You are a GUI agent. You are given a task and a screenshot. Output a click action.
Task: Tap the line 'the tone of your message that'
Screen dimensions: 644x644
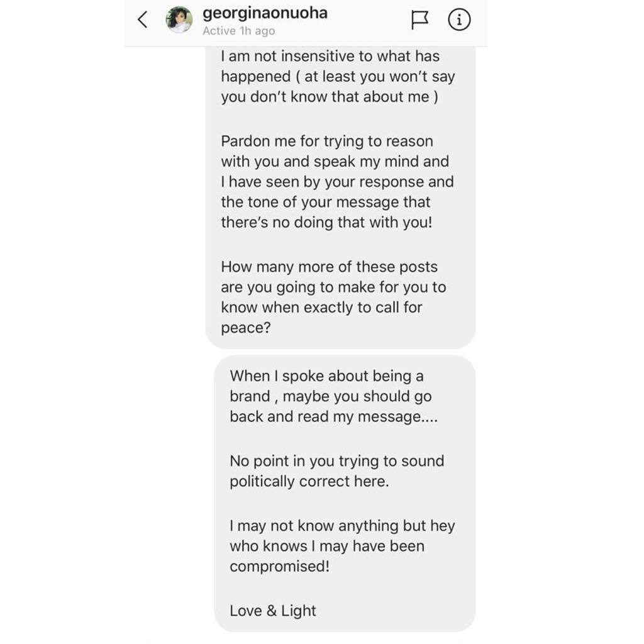click(x=325, y=202)
